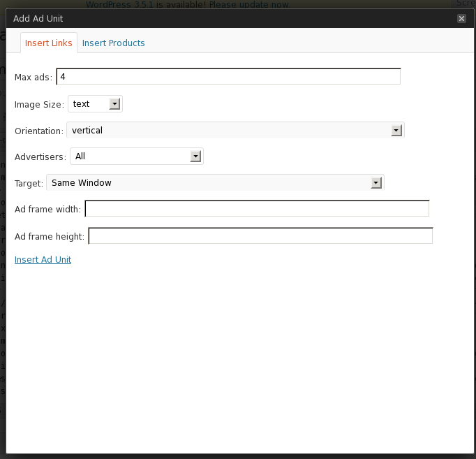Switch to the Insert Links tab

[x=49, y=43]
